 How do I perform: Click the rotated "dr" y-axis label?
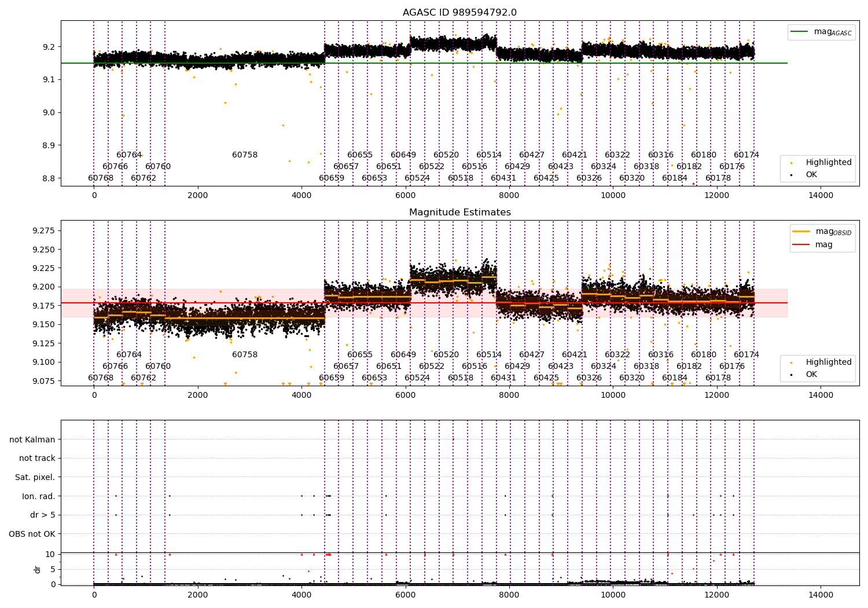pos(38,569)
